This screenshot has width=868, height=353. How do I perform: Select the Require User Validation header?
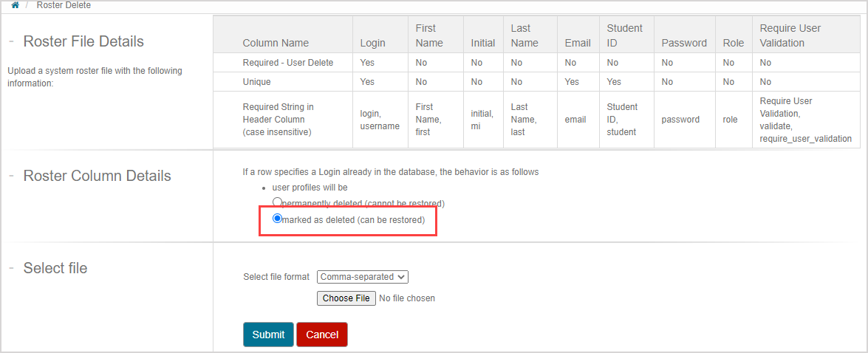[790, 35]
